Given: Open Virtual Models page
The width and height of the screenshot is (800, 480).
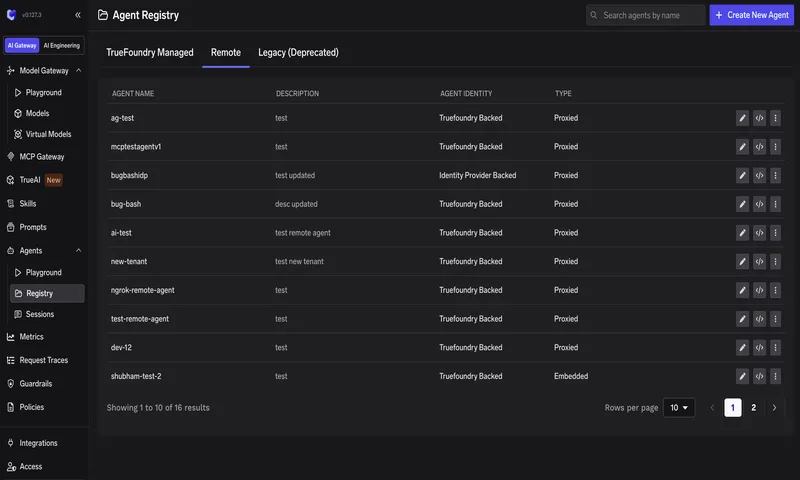Looking at the screenshot, I should coord(48,134).
